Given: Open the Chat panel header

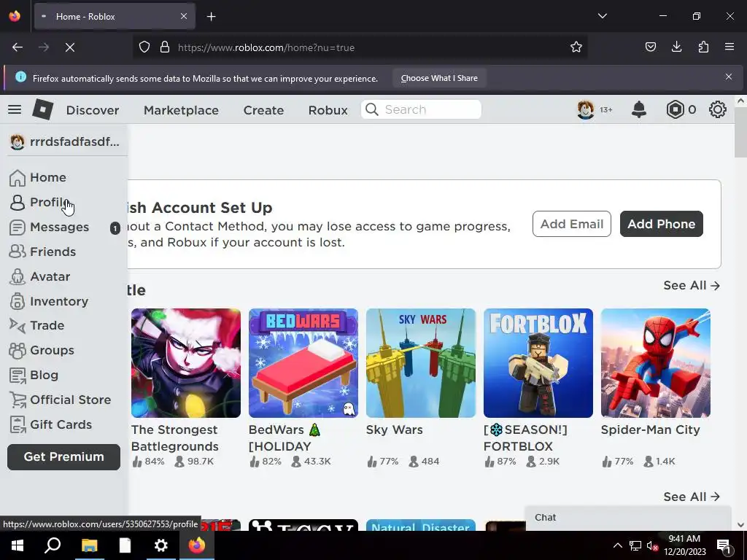Looking at the screenshot, I should point(628,518).
